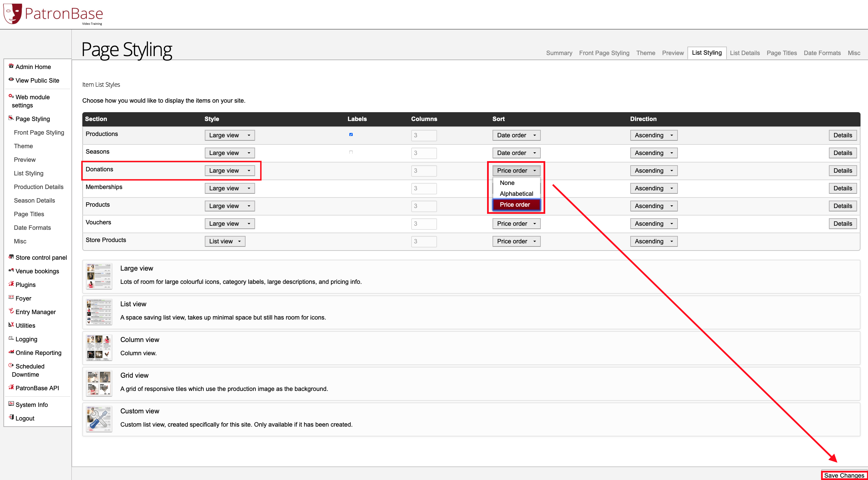Image resolution: width=868 pixels, height=480 pixels.
Task: Choose Alphabetical in the open sort list
Action: 516,194
